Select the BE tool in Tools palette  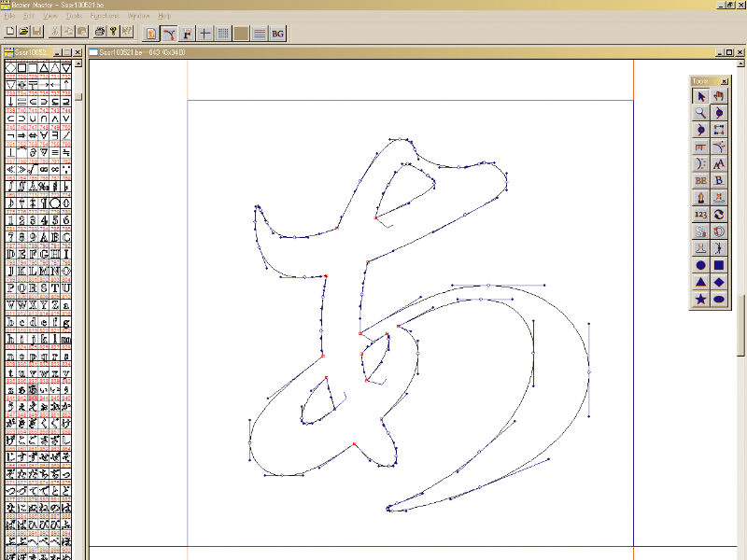click(700, 180)
